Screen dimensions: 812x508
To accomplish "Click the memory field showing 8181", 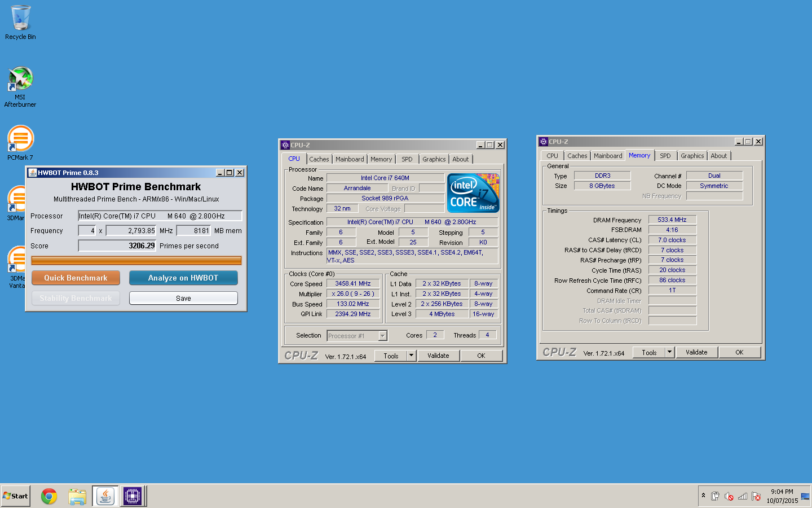I will tap(193, 230).
